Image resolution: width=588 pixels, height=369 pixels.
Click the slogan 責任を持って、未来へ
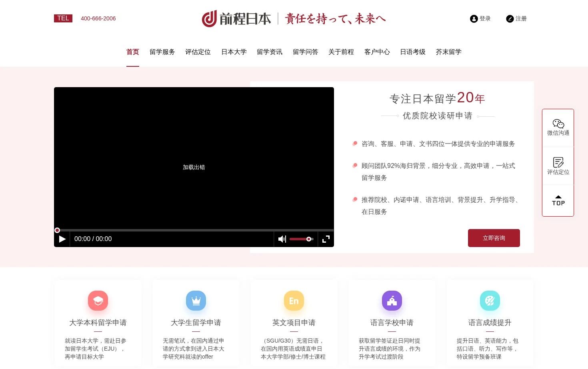336,19
